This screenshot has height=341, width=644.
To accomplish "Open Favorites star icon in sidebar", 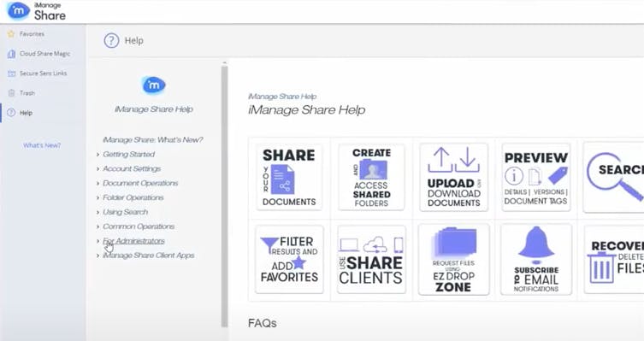I will pyautogui.click(x=11, y=33).
